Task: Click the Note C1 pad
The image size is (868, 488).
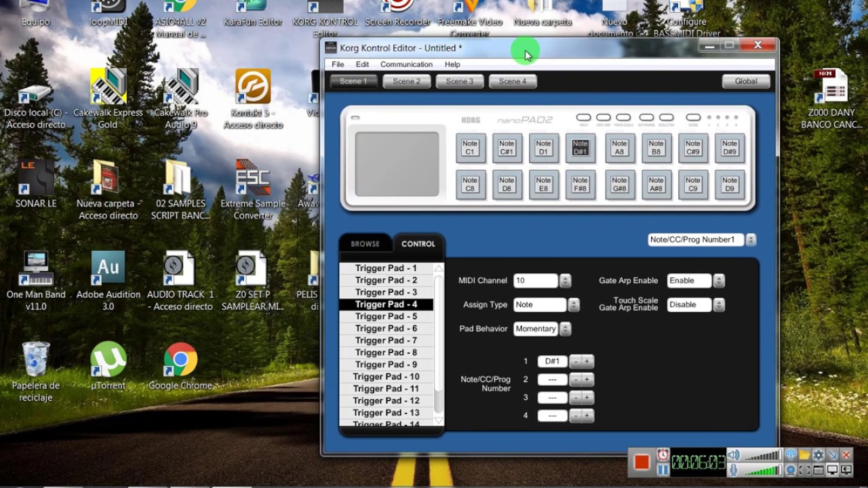Action: click(x=470, y=148)
